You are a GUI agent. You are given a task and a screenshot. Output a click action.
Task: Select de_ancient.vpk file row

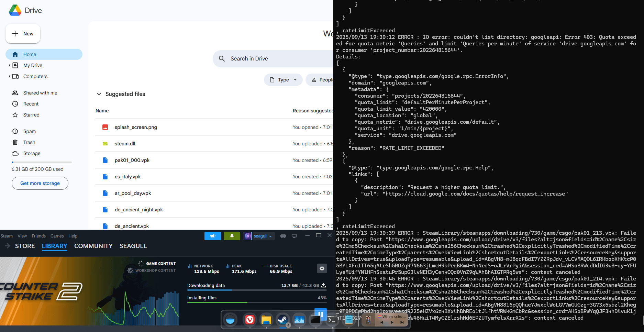click(x=214, y=224)
